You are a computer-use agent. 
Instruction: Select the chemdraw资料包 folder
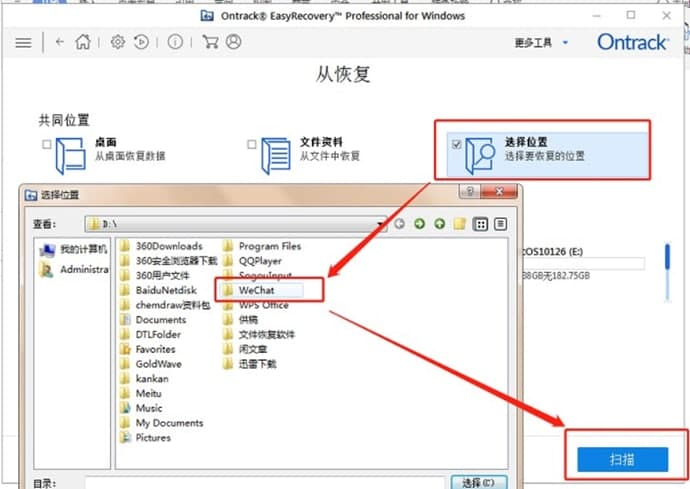pos(165,305)
